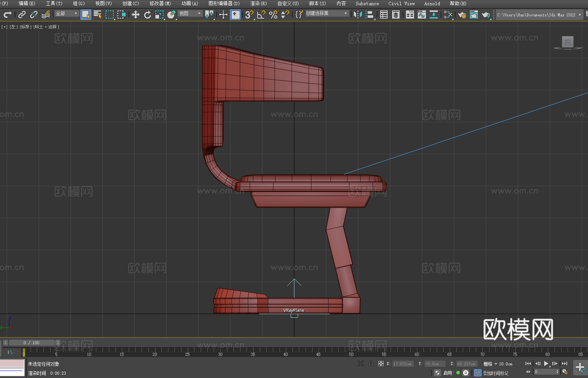Open the 脚本(S) menu
This screenshot has width=588, height=378.
pos(318,4)
